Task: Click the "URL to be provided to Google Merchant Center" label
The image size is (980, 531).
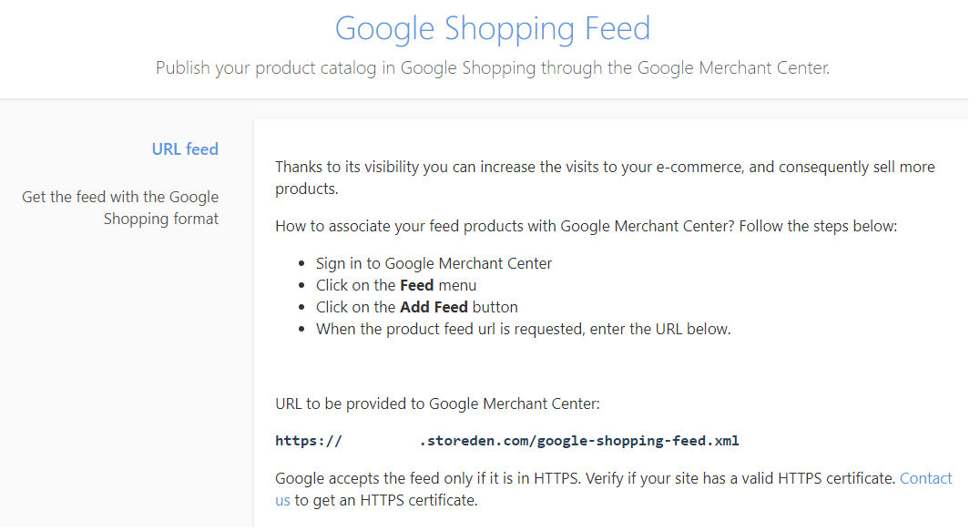Action: [437, 404]
